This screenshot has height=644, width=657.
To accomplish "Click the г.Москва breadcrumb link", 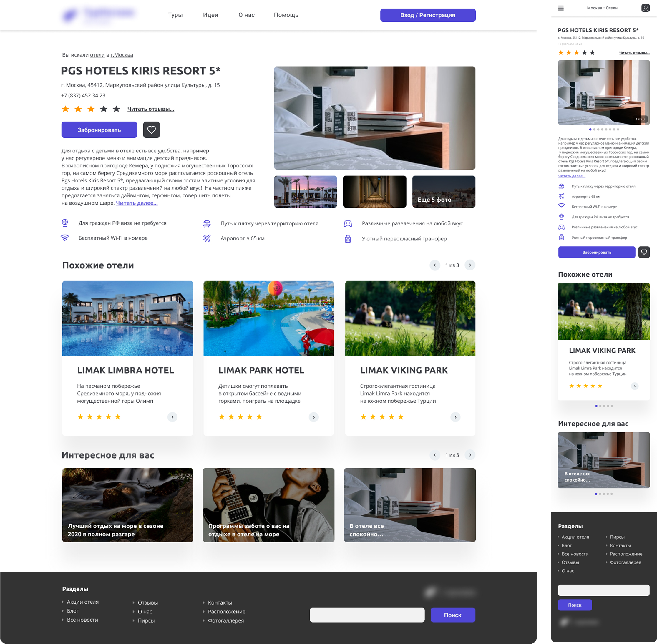I will [x=122, y=55].
